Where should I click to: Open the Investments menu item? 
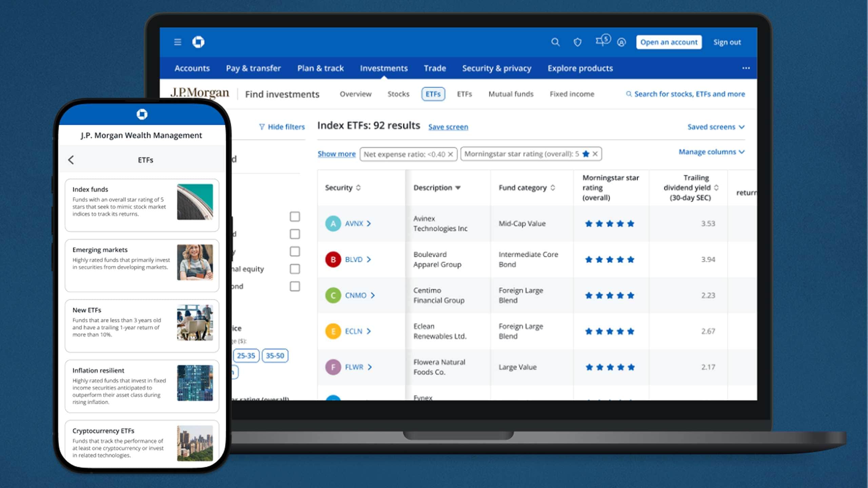(x=383, y=68)
